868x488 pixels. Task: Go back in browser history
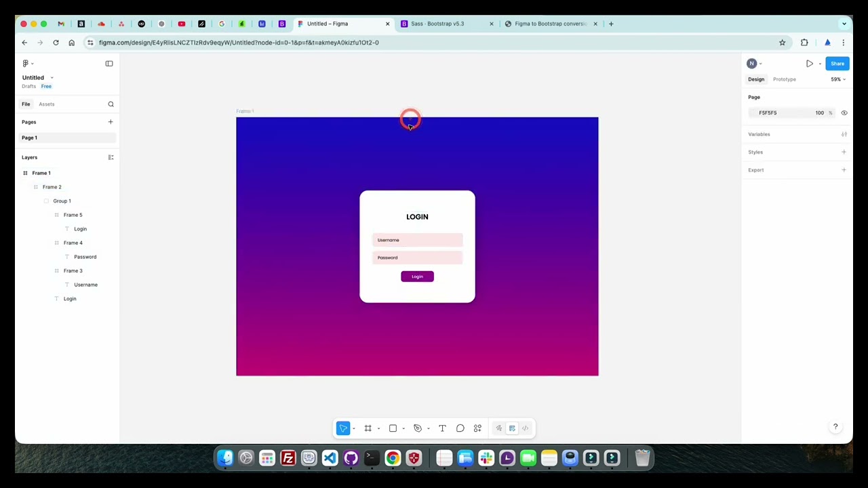click(x=24, y=43)
